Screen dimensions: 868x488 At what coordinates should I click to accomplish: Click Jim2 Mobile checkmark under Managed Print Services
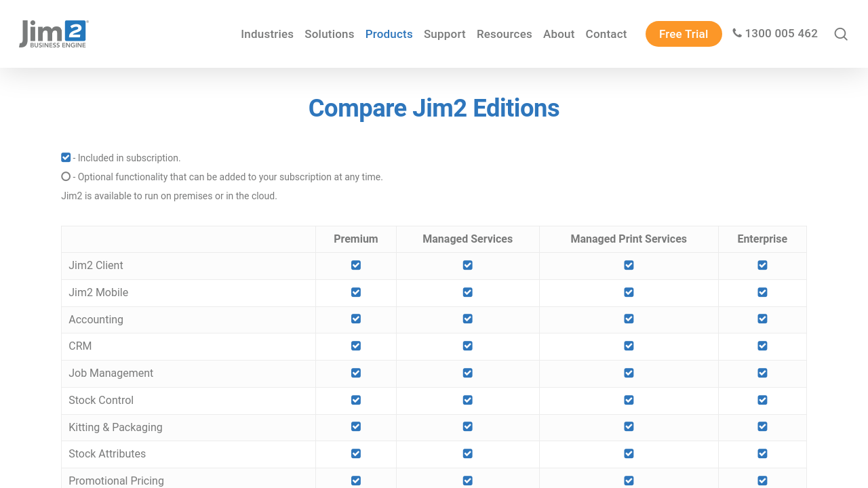(x=629, y=292)
